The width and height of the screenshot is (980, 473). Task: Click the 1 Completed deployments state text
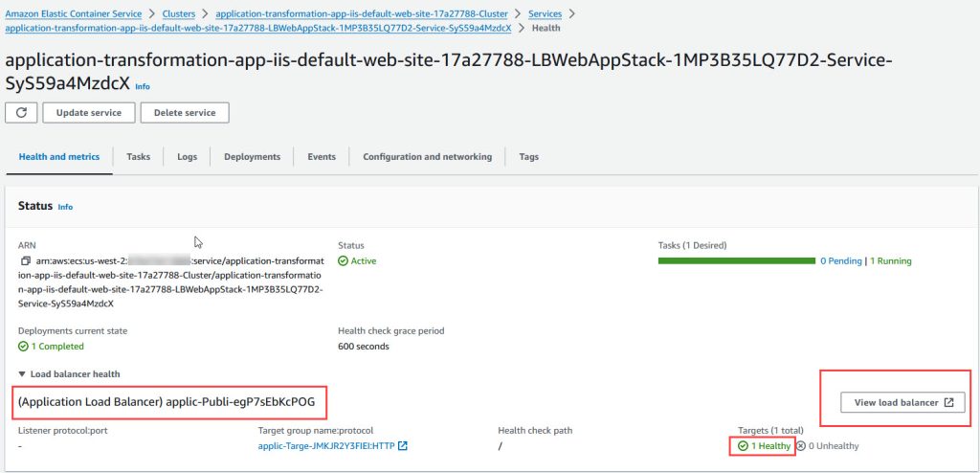point(56,346)
